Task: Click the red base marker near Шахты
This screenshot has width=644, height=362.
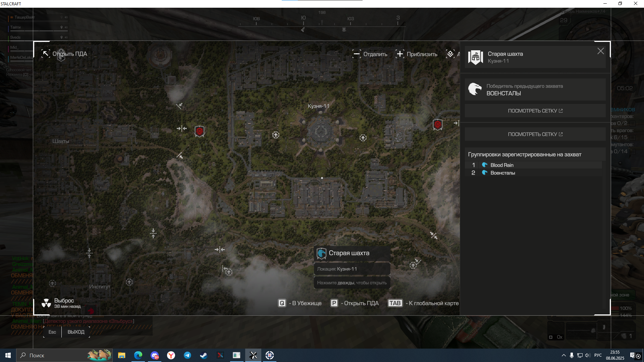Action: pyautogui.click(x=200, y=131)
